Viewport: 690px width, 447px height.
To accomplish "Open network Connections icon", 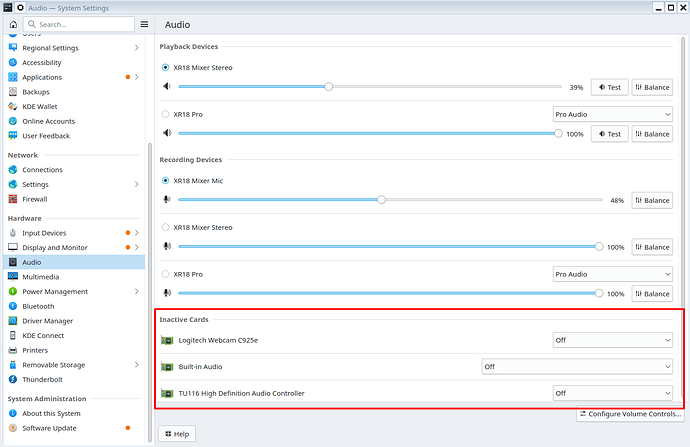I will [13, 169].
